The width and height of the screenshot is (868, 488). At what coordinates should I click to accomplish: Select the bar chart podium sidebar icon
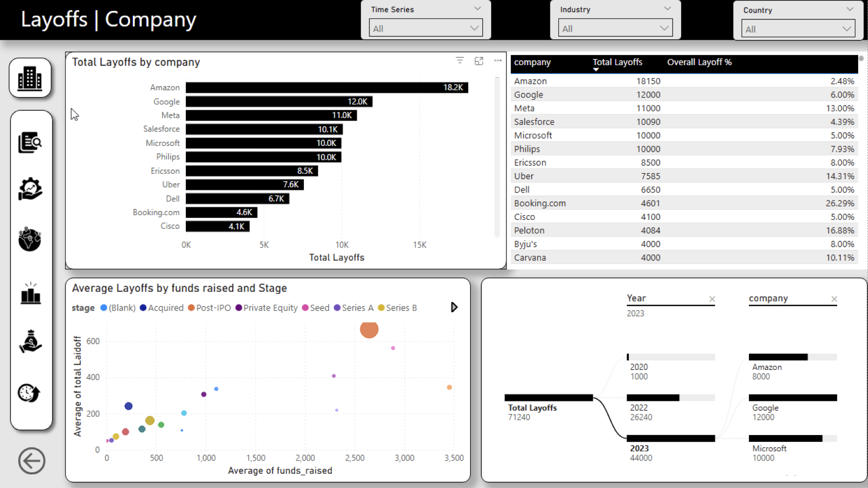click(x=30, y=293)
